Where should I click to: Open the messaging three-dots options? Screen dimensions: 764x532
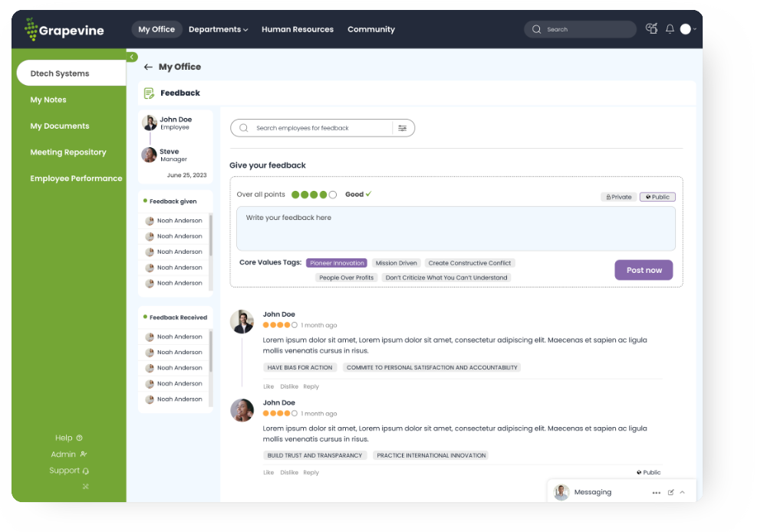point(656,492)
